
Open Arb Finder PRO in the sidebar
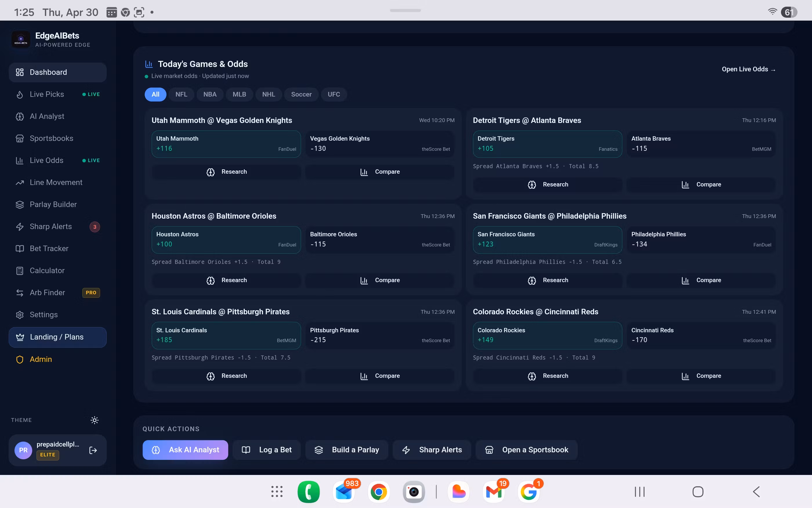pyautogui.click(x=57, y=293)
